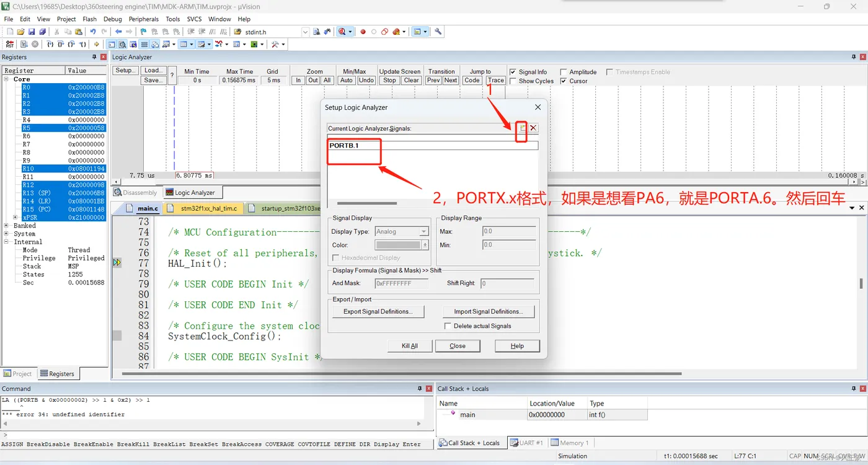The width and height of the screenshot is (868, 465).
Task: Switch to the Project tab
Action: 17,374
